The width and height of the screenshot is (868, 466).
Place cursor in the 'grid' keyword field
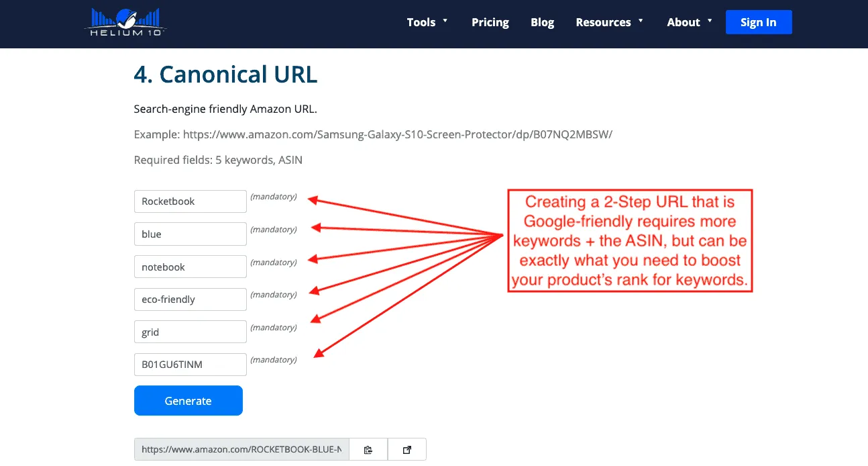coord(190,332)
